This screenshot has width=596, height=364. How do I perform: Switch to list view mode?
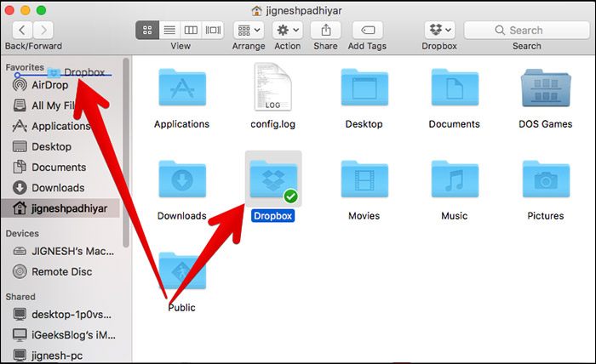click(x=169, y=30)
